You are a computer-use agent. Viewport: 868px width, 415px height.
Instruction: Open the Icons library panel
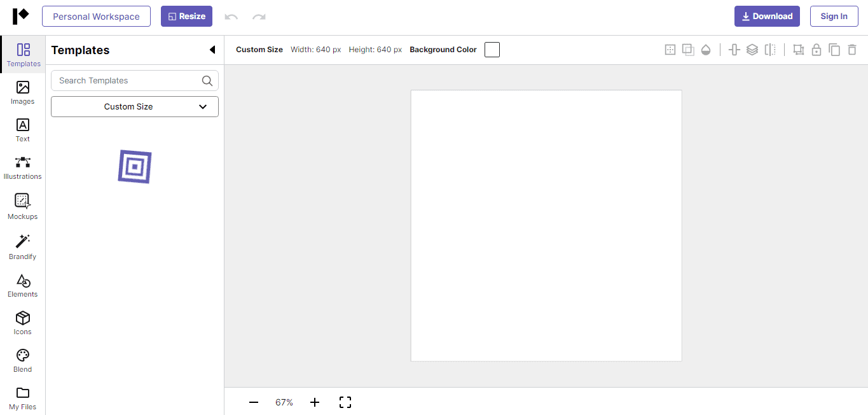tap(22, 321)
